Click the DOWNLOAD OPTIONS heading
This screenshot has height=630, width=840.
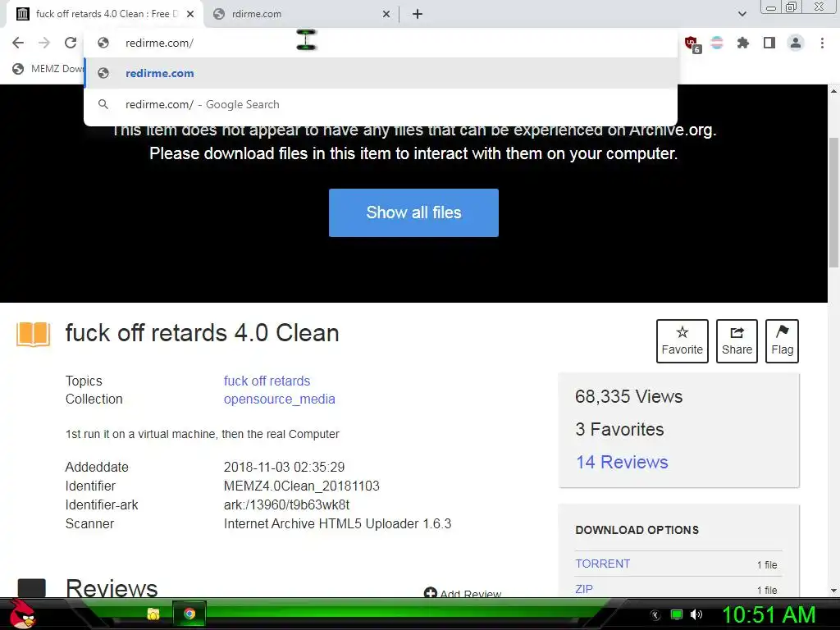click(637, 530)
